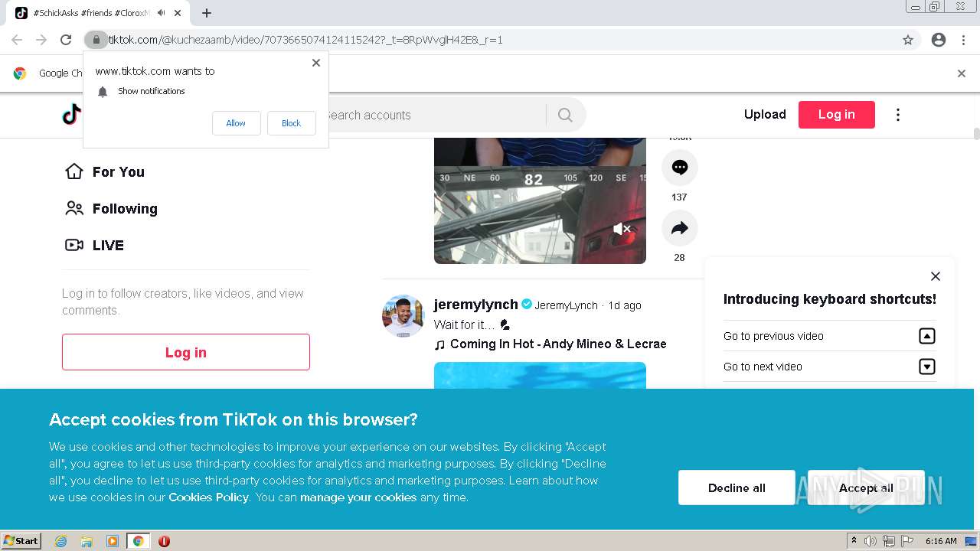Launch Internet Explorer from taskbar
Image resolution: width=980 pixels, height=551 pixels.
(60, 541)
